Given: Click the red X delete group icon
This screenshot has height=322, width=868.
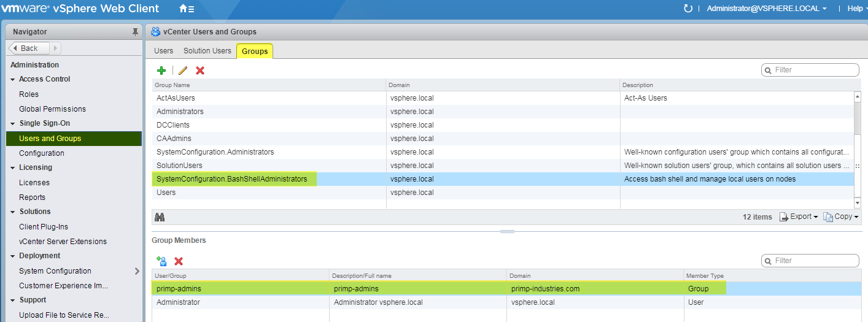Looking at the screenshot, I should point(200,71).
